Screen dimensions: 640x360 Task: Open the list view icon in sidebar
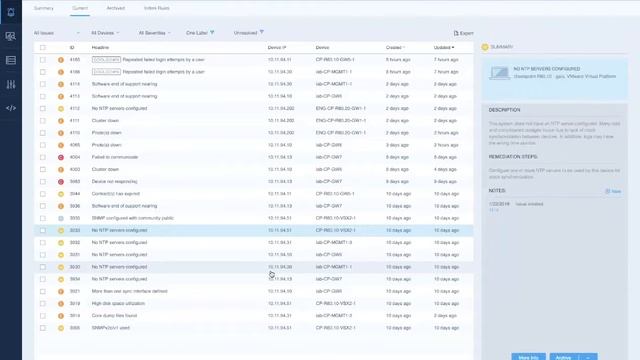tap(11, 60)
